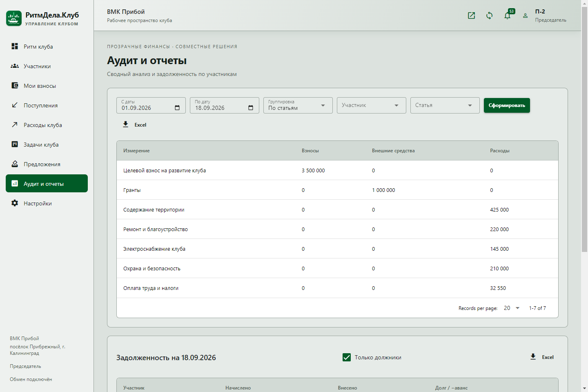Open notifications bell with badge 53
588x392 pixels.
[x=508, y=16]
